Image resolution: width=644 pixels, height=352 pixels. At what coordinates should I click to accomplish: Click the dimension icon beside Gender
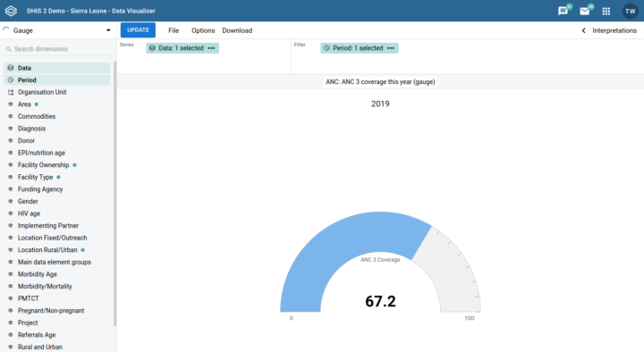click(x=11, y=201)
